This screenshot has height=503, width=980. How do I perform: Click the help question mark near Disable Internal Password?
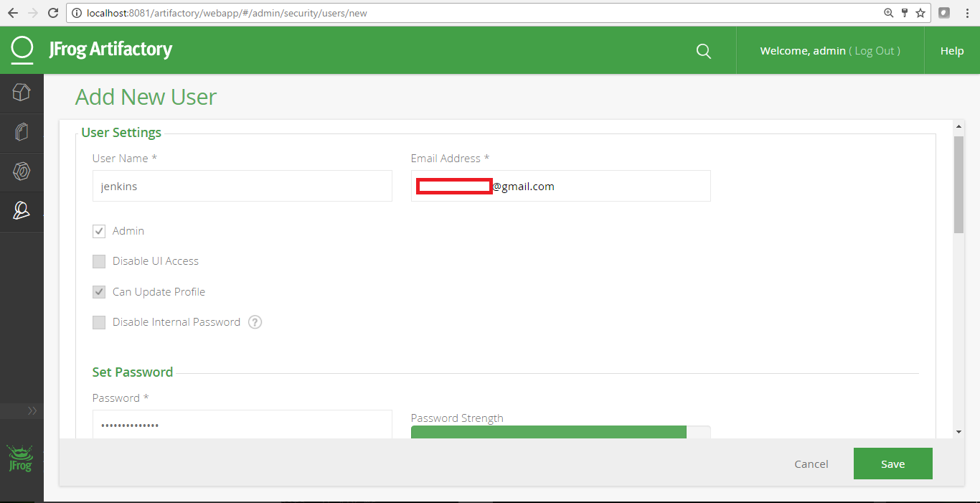tap(255, 322)
